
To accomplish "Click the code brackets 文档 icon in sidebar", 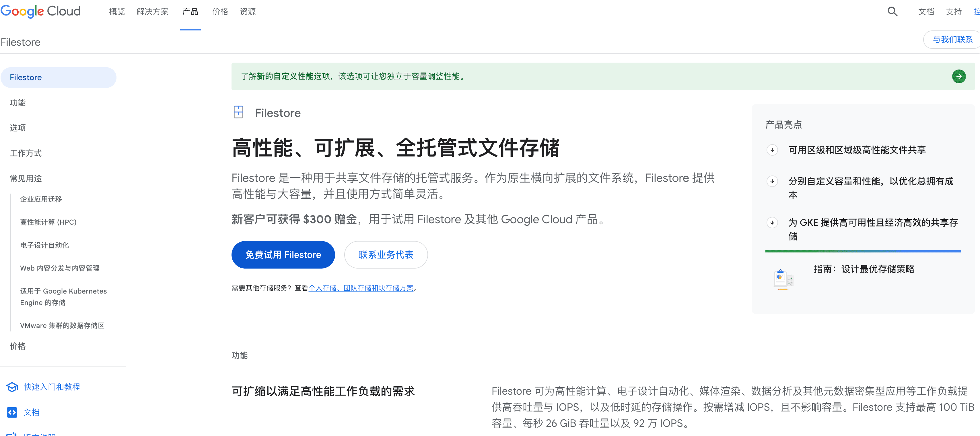I will pyautogui.click(x=12, y=412).
